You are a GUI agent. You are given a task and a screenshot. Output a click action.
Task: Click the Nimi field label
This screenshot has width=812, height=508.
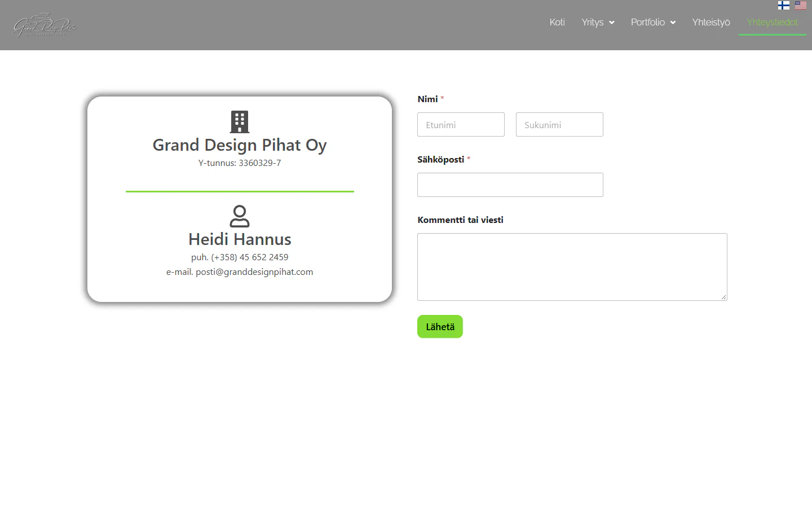tap(427, 99)
